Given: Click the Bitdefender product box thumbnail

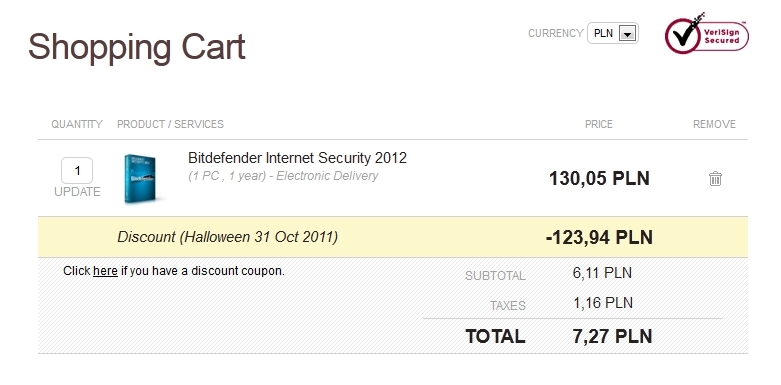Looking at the screenshot, I should tap(140, 178).
